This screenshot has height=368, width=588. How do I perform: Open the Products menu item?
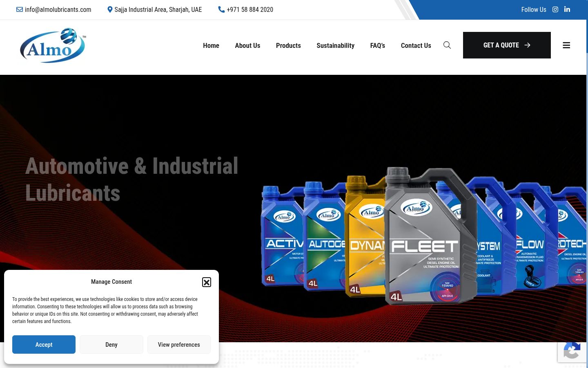click(x=288, y=45)
